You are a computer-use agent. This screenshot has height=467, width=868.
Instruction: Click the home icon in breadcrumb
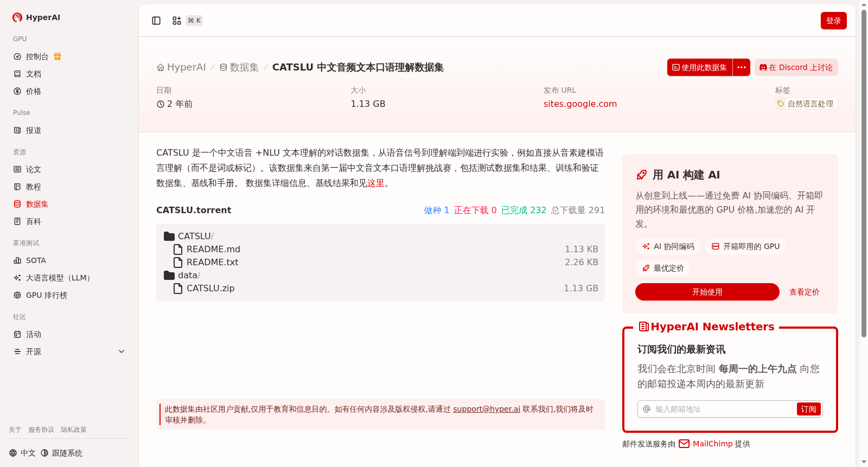[x=161, y=67]
